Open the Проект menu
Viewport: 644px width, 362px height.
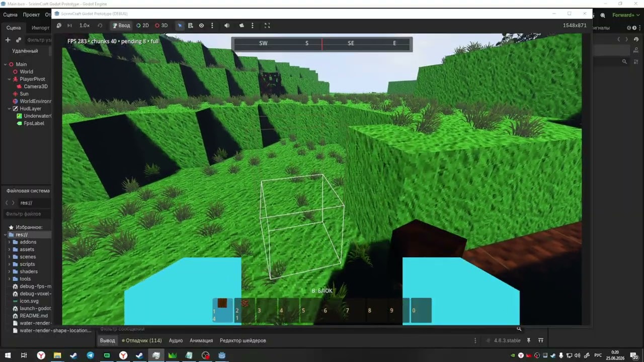click(31, 15)
